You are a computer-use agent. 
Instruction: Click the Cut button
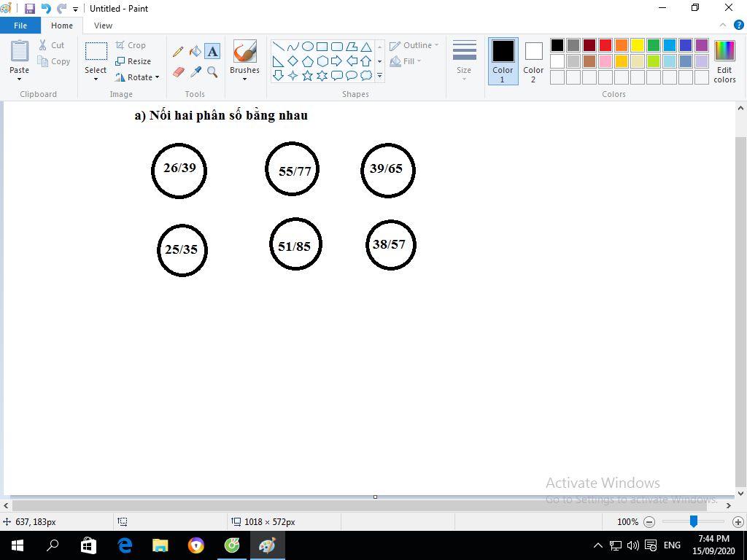point(52,45)
